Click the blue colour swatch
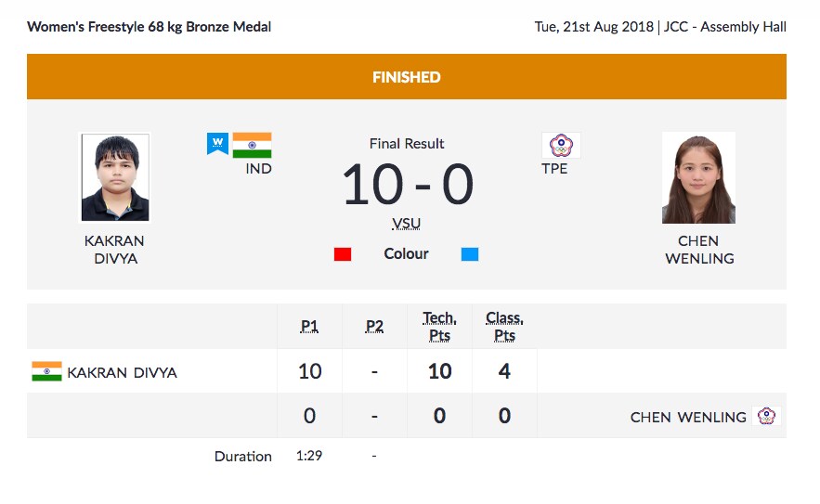Image resolution: width=820 pixels, height=504 pixels. (x=470, y=253)
